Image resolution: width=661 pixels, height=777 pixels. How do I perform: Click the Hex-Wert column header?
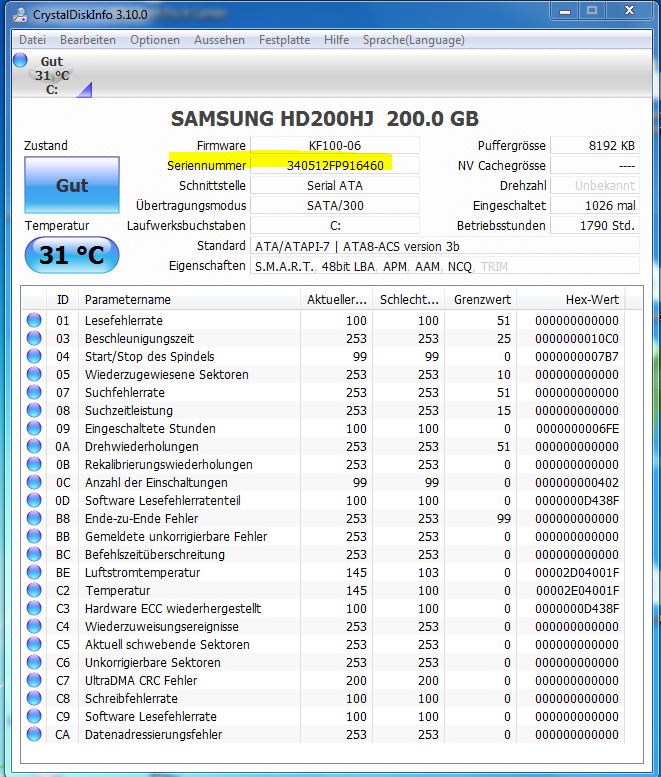coord(570,299)
